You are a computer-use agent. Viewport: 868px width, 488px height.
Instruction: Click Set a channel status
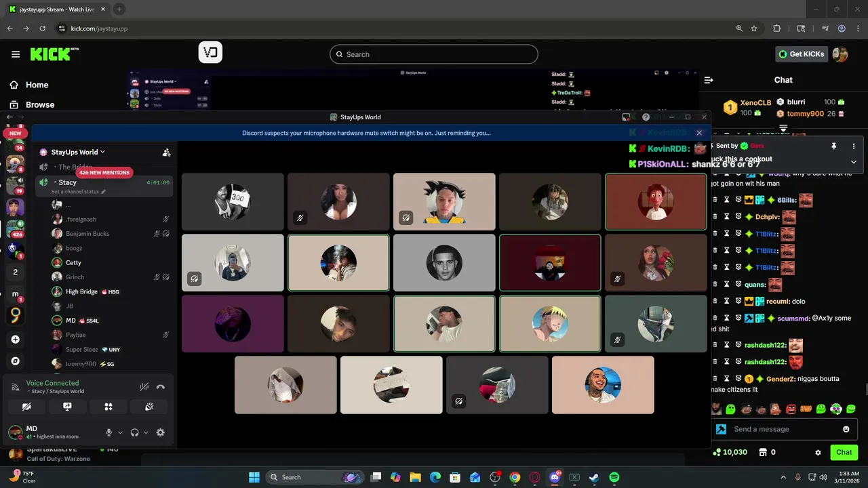tap(79, 192)
